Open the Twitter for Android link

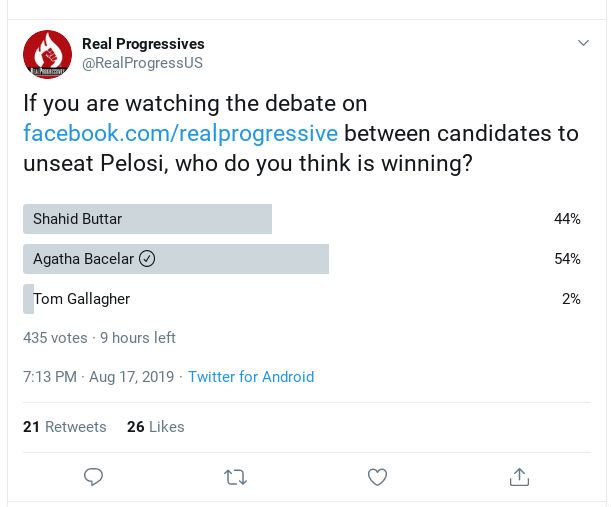[251, 377]
